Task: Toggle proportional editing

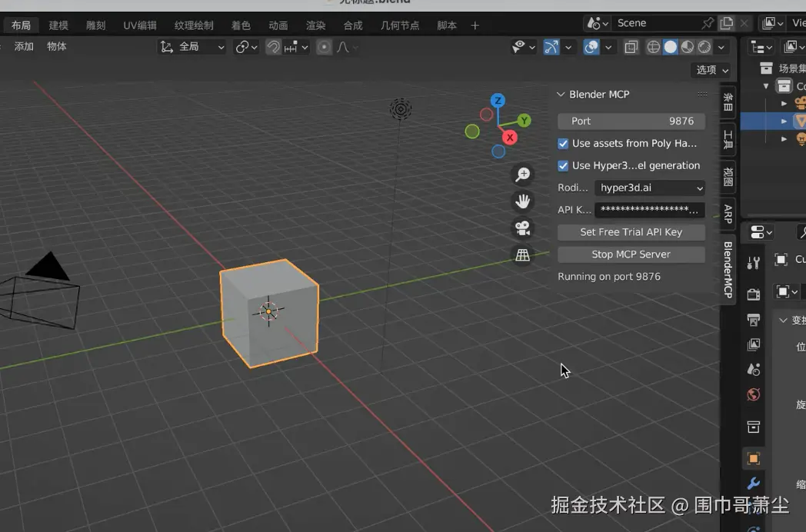Action: tap(324, 48)
